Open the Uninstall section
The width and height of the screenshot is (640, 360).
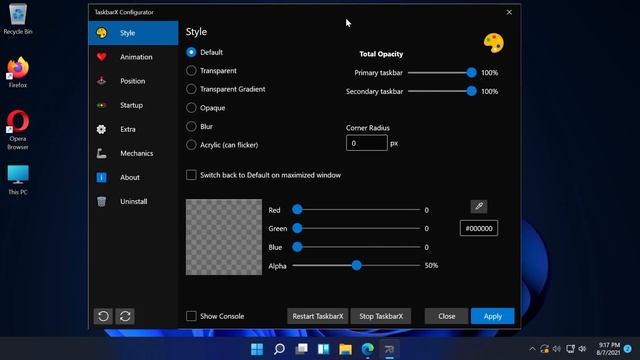[x=133, y=202]
